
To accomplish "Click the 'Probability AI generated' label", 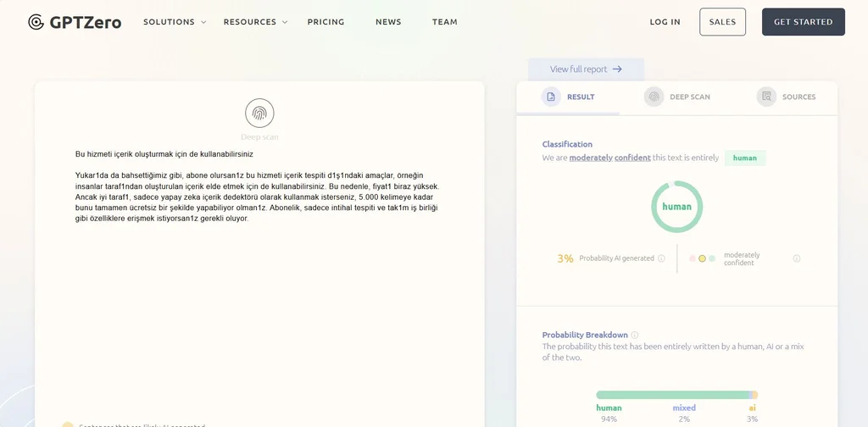I will click(617, 258).
